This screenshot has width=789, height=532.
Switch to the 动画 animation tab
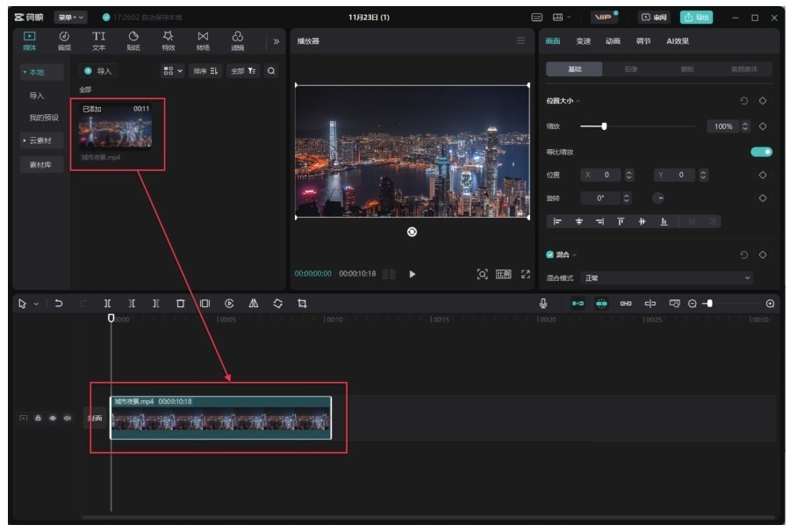[613, 41]
